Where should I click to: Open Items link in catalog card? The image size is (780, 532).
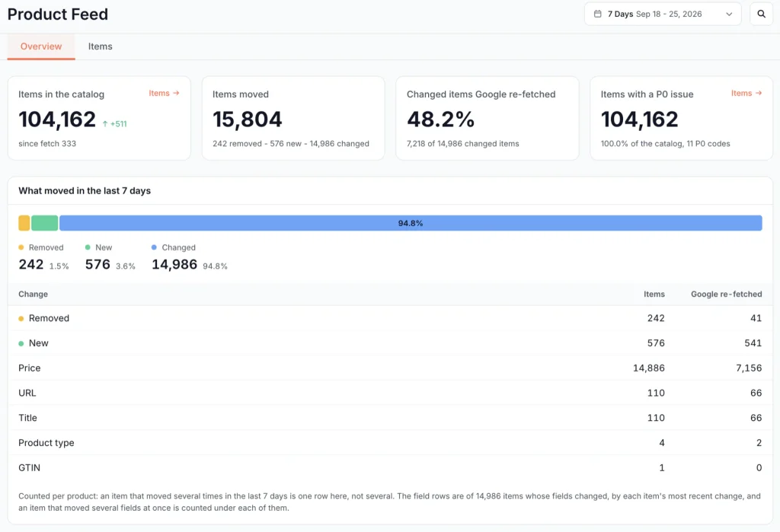tap(164, 93)
